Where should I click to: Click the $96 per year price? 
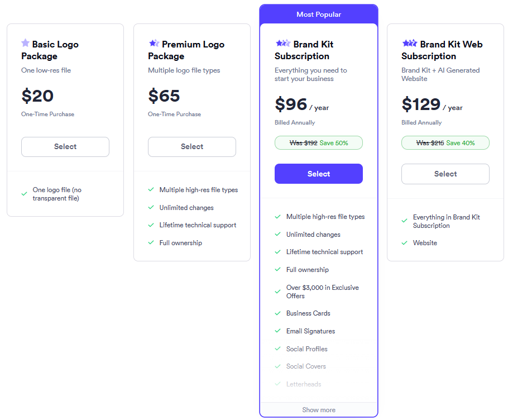coord(302,105)
